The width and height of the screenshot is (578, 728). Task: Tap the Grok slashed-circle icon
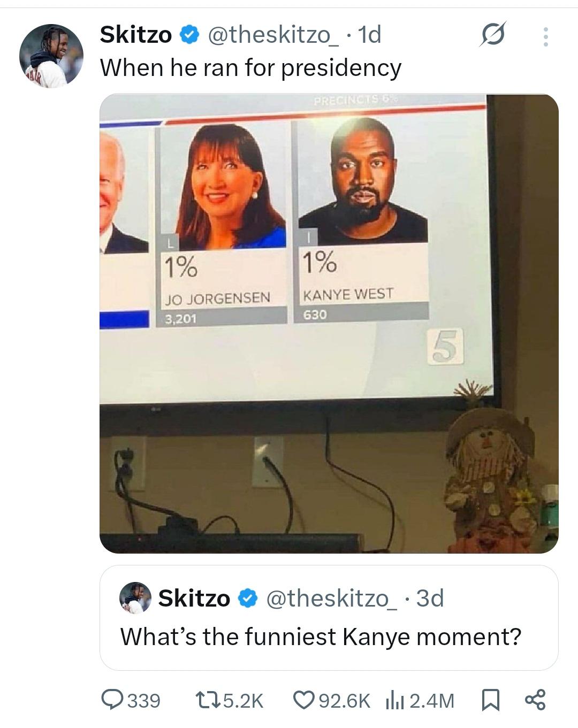point(492,36)
